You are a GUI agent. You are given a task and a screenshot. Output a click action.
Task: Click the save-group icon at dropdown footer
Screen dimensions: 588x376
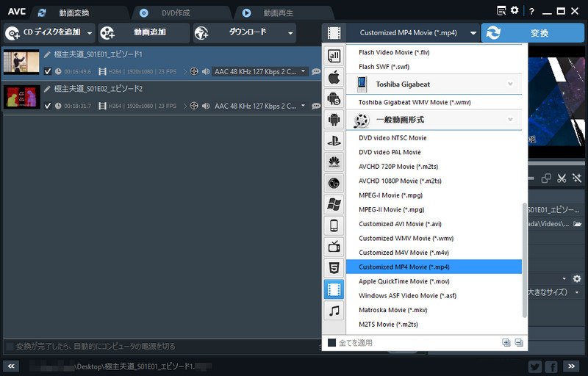pos(519,342)
